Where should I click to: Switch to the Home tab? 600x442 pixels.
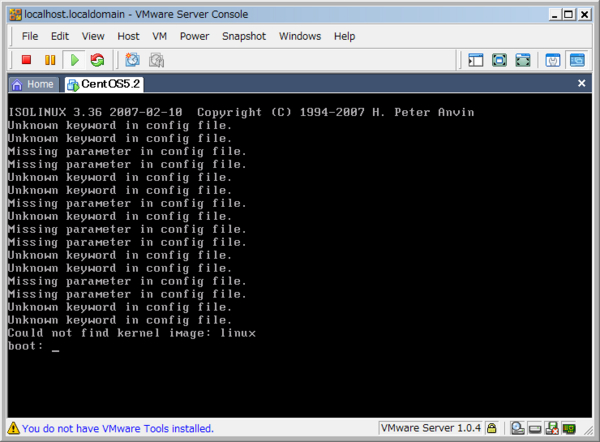pyautogui.click(x=33, y=84)
